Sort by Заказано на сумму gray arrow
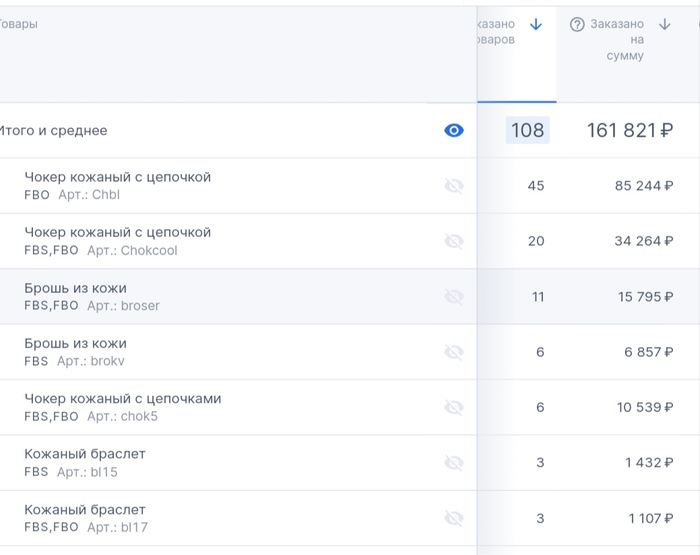The image size is (700, 555). [665, 25]
